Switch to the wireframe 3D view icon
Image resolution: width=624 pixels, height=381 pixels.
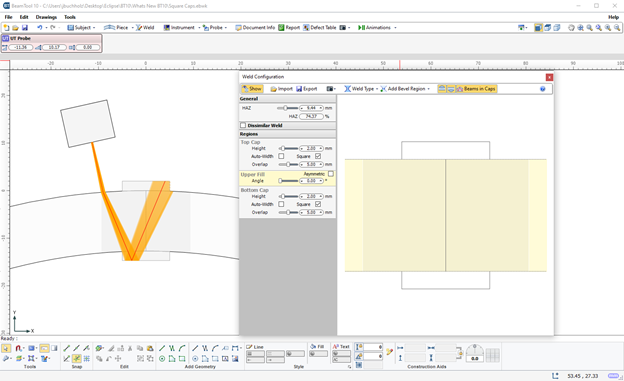557,27
